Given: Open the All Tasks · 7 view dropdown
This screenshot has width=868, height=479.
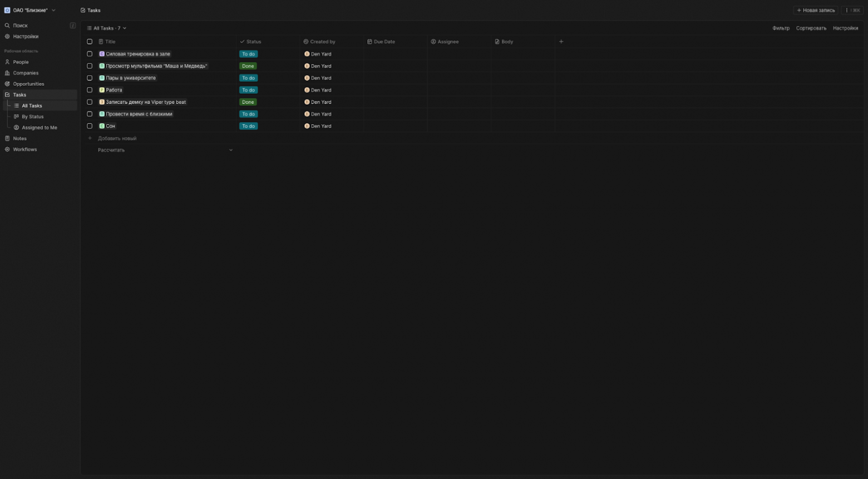Looking at the screenshot, I should pyautogui.click(x=107, y=28).
